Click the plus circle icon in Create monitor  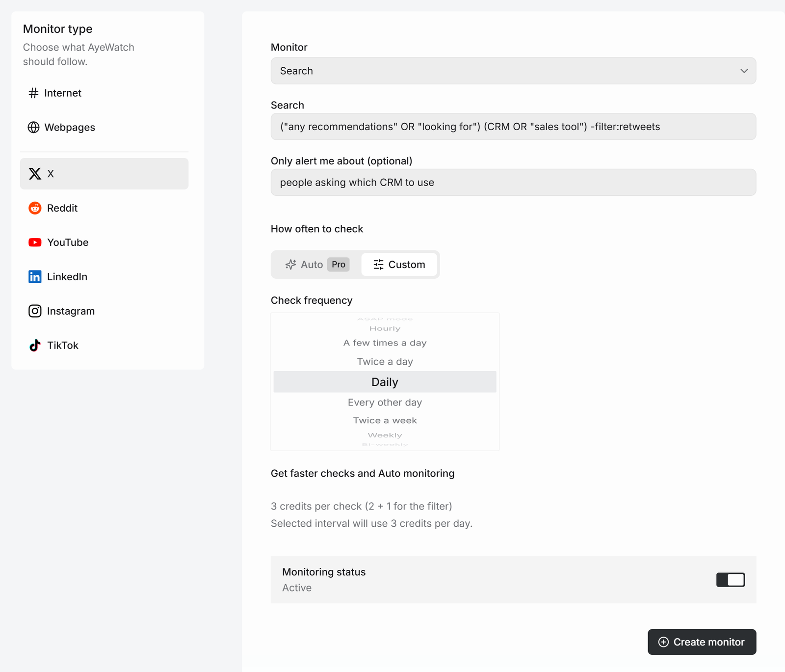(663, 642)
